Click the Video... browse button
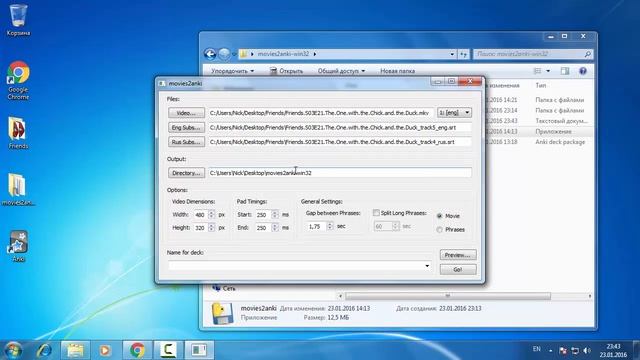 click(x=186, y=113)
